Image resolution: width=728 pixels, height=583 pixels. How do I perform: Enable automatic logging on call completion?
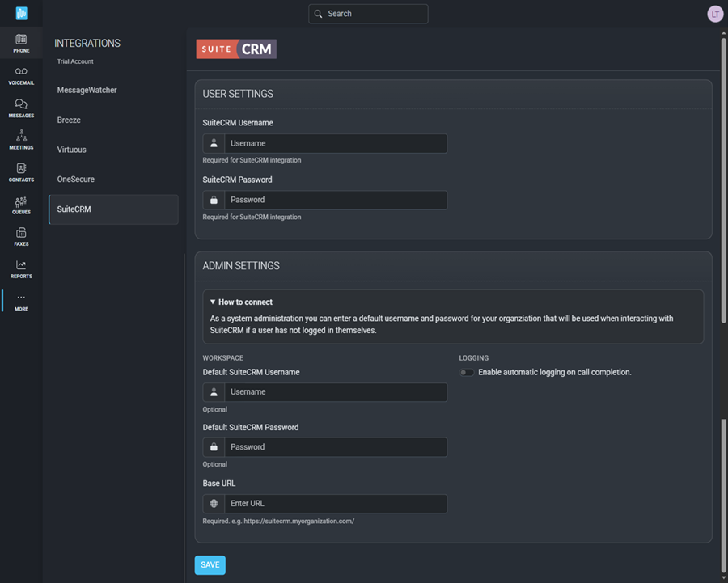click(467, 372)
